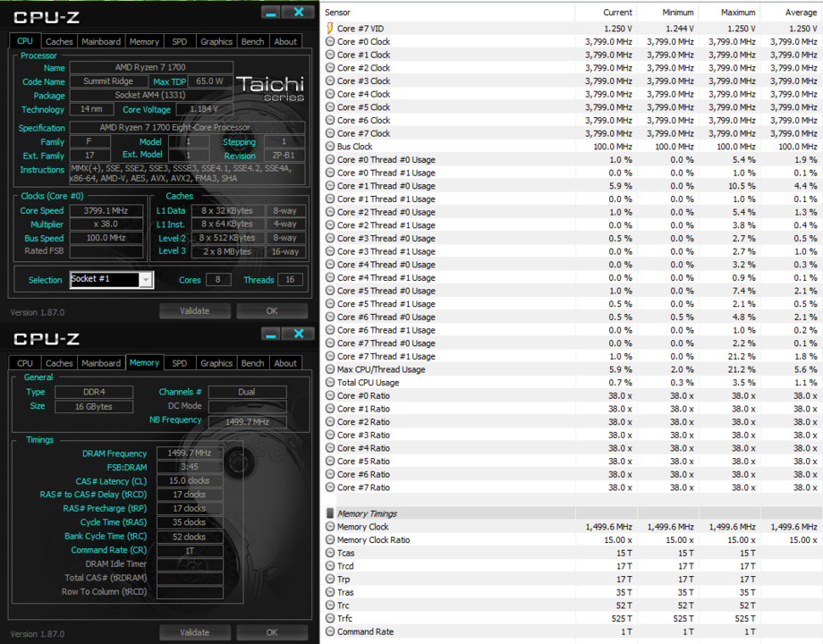Click the icon beside Trp sensor
This screenshot has height=644, width=823.
point(330,579)
